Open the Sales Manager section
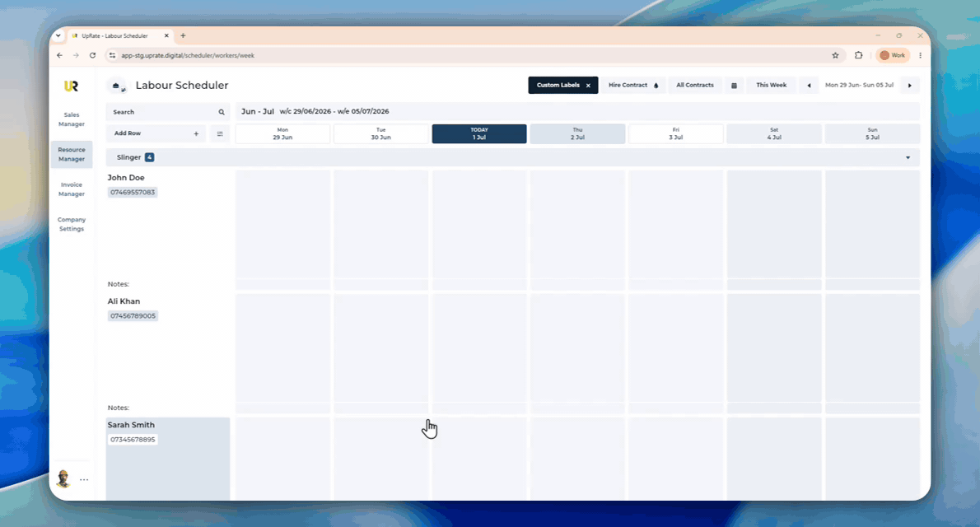 click(x=72, y=119)
